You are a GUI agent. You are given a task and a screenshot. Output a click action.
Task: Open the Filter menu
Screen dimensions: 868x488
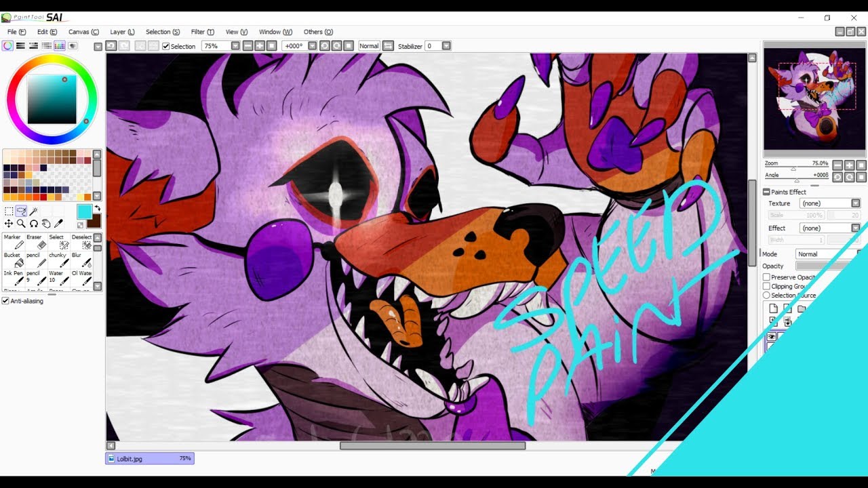tap(202, 32)
